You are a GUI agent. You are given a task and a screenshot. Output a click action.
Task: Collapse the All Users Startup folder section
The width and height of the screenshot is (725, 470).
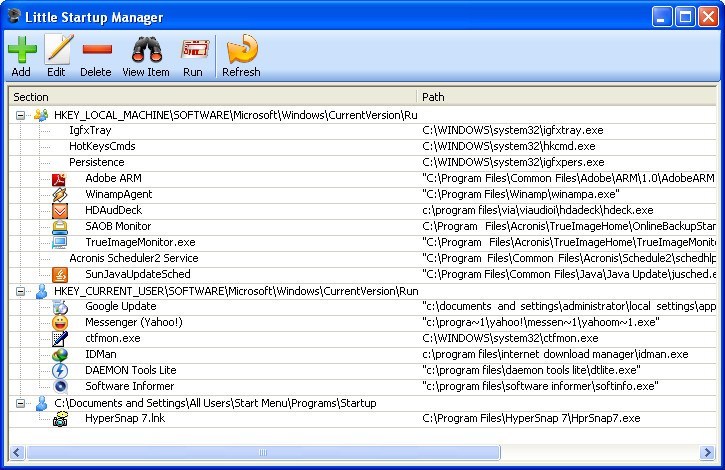click(x=20, y=403)
